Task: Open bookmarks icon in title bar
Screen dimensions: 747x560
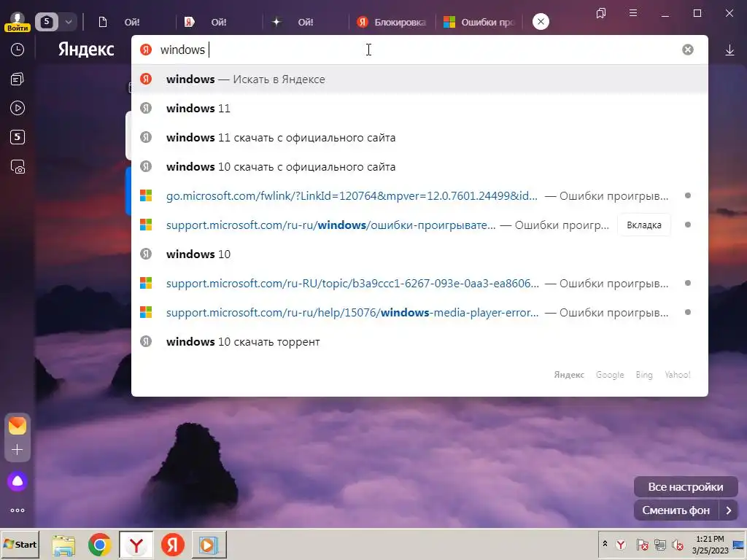Action: pyautogui.click(x=601, y=13)
